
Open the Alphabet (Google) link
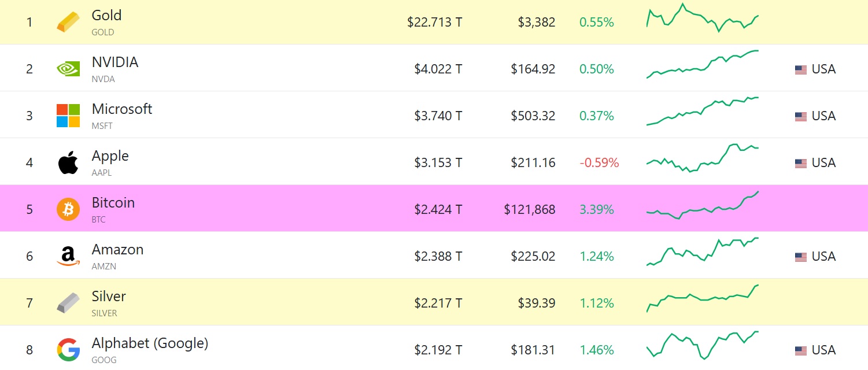[150, 343]
